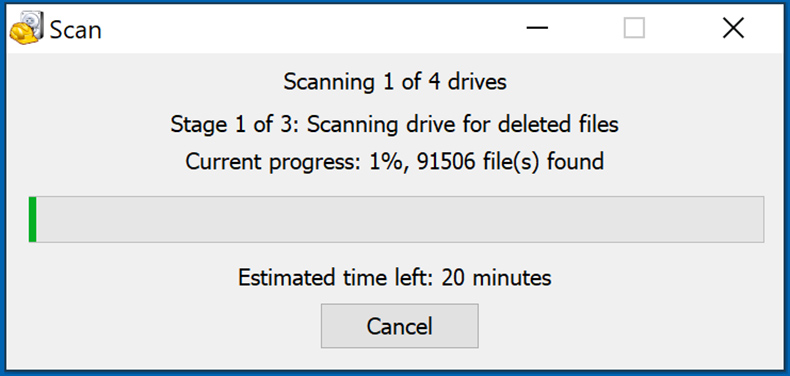Viewport: 790px width, 376px height.
Task: Click the "91506 file(s) found" count
Action: pyautogui.click(x=510, y=162)
